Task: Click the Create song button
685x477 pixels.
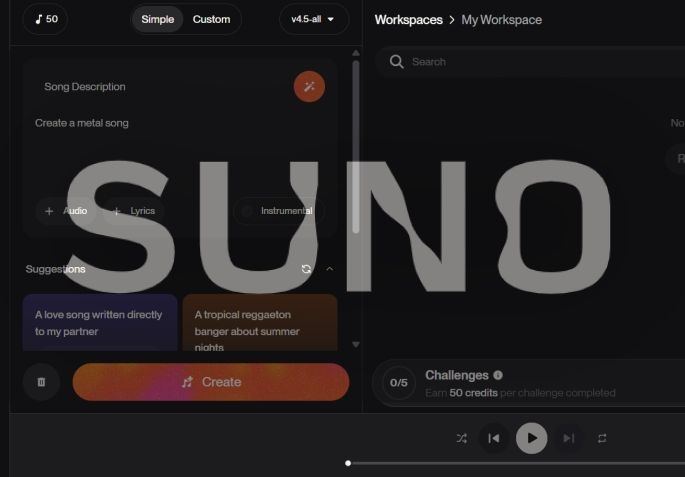Action: click(211, 382)
